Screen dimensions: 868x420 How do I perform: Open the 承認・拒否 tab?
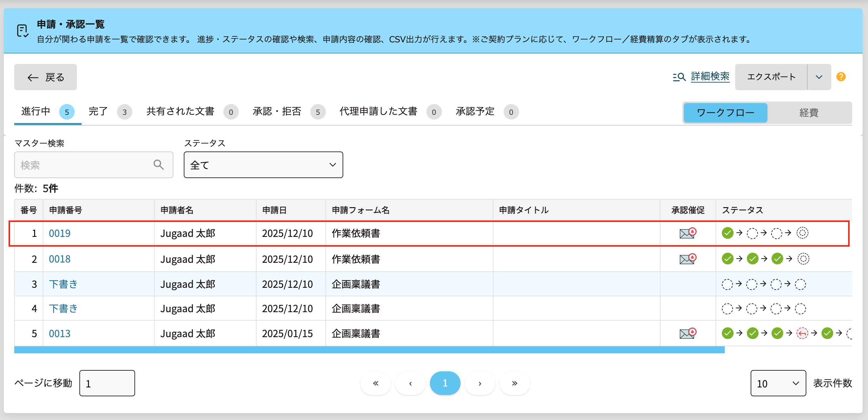[x=277, y=112]
